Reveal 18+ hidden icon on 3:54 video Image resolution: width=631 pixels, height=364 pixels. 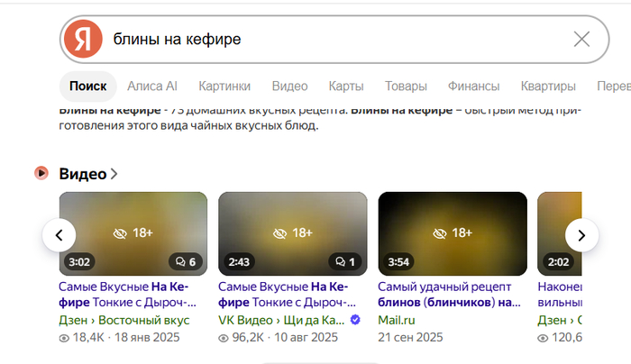pyautogui.click(x=440, y=233)
